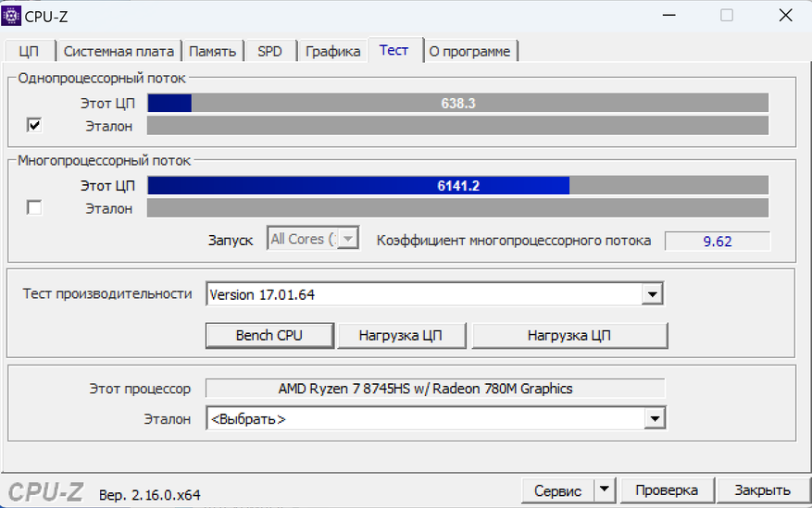This screenshot has width=812, height=508.
Task: Open the Сервис dropdown arrow
Action: pyautogui.click(x=605, y=489)
